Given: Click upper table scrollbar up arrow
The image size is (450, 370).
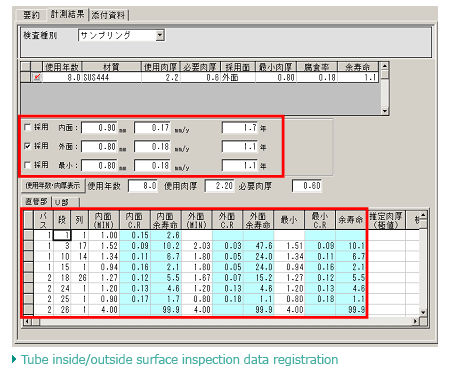Looking at the screenshot, I should [x=385, y=66].
